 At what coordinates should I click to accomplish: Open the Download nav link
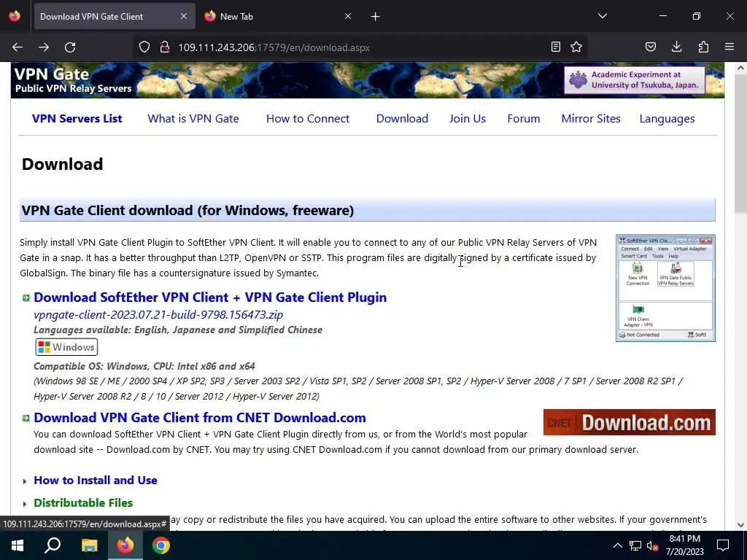[402, 119]
